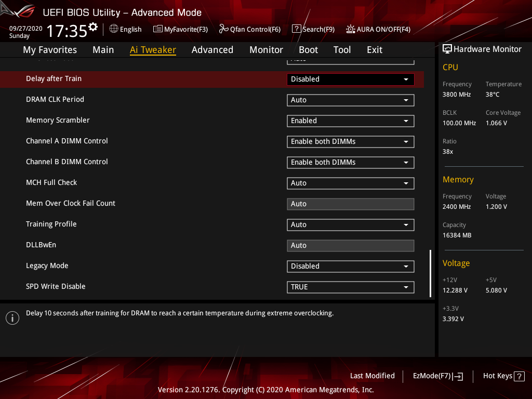This screenshot has width=532, height=399.
Task: Switch to the Main tab
Action: [x=103, y=50]
